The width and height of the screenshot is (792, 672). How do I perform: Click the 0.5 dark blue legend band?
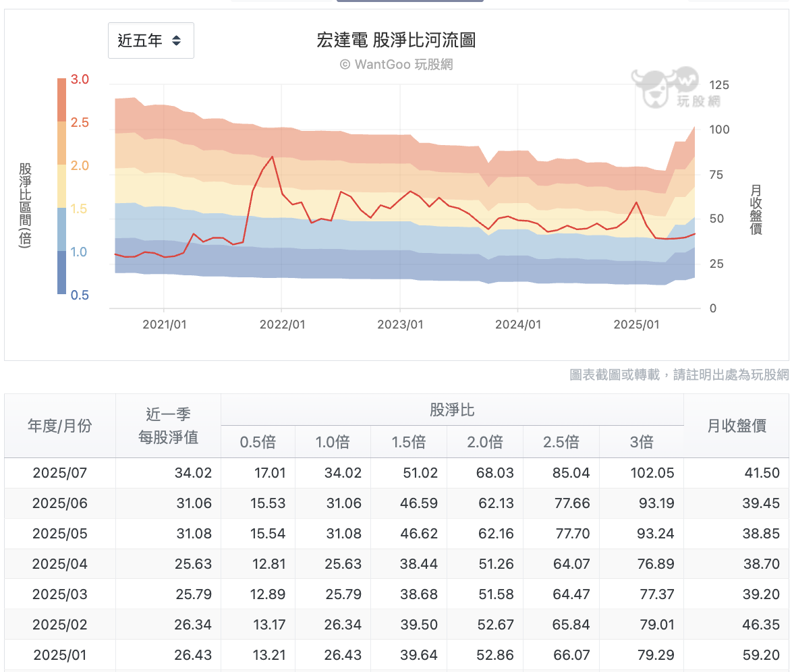click(61, 273)
